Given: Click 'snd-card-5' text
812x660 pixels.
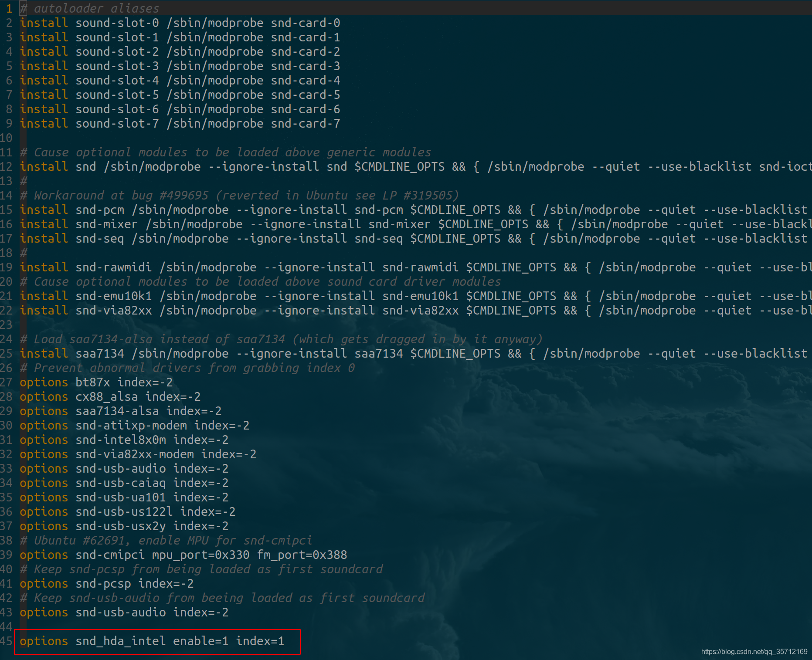Looking at the screenshot, I should tap(305, 95).
